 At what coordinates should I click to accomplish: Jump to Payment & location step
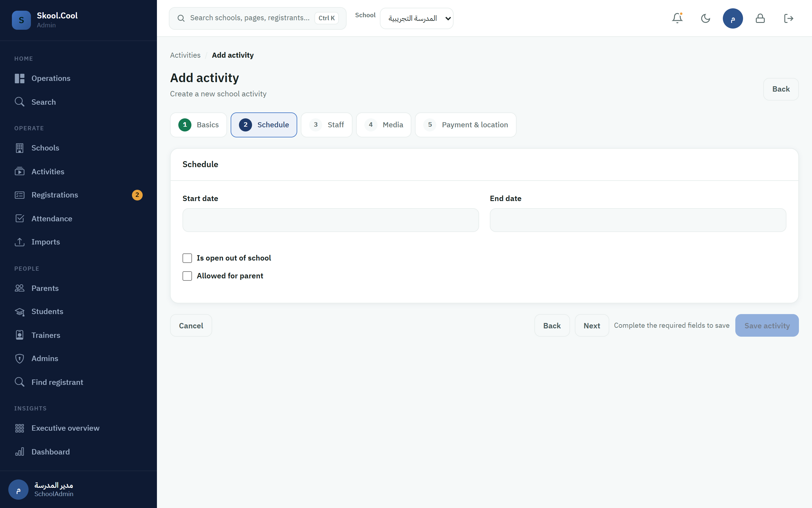(x=465, y=125)
